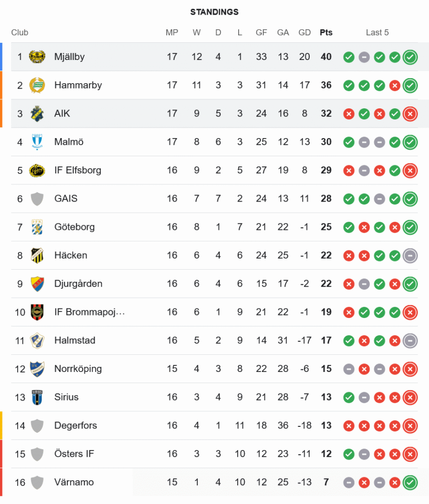
Task: Click the GD column header
Action: point(304,33)
